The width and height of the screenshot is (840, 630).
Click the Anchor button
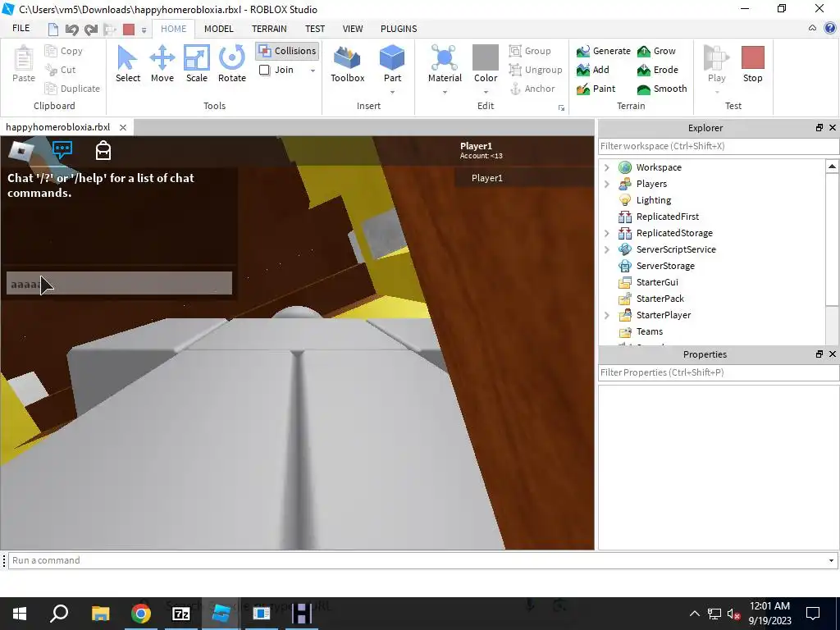532,89
